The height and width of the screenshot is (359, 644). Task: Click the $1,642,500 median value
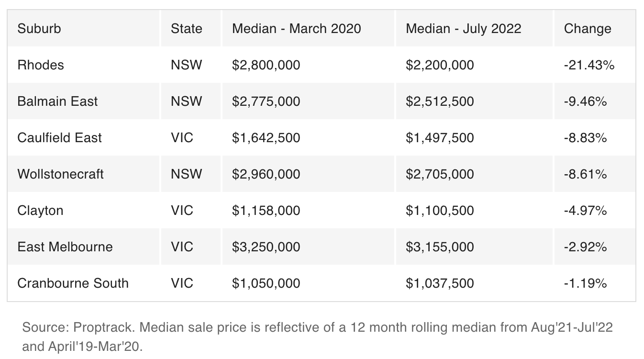click(x=266, y=138)
